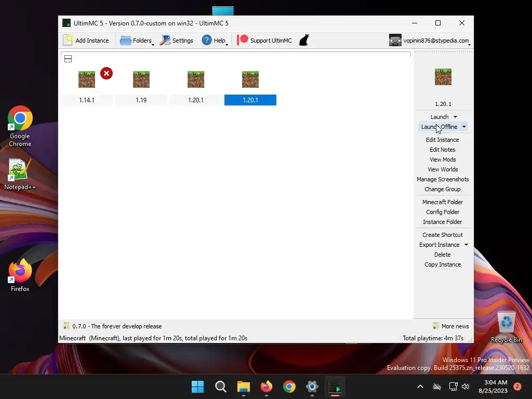Click the volume icon in system tray
This screenshot has height=399, width=532.
click(x=465, y=387)
